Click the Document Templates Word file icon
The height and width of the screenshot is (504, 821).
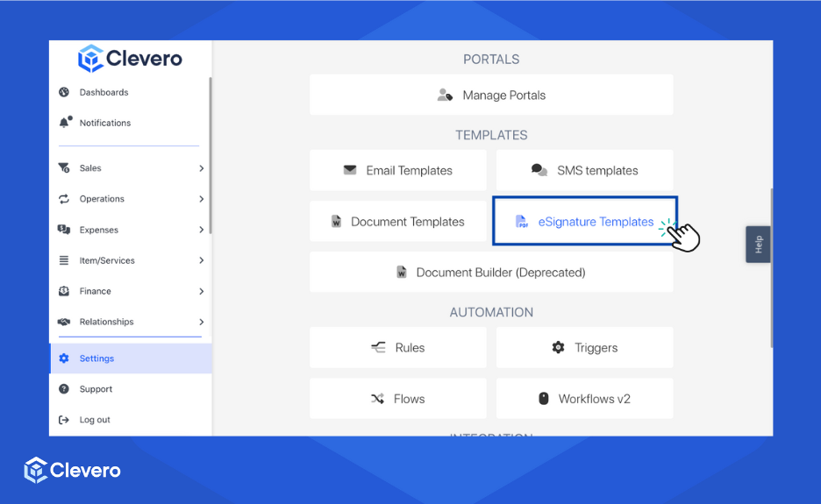tap(336, 222)
